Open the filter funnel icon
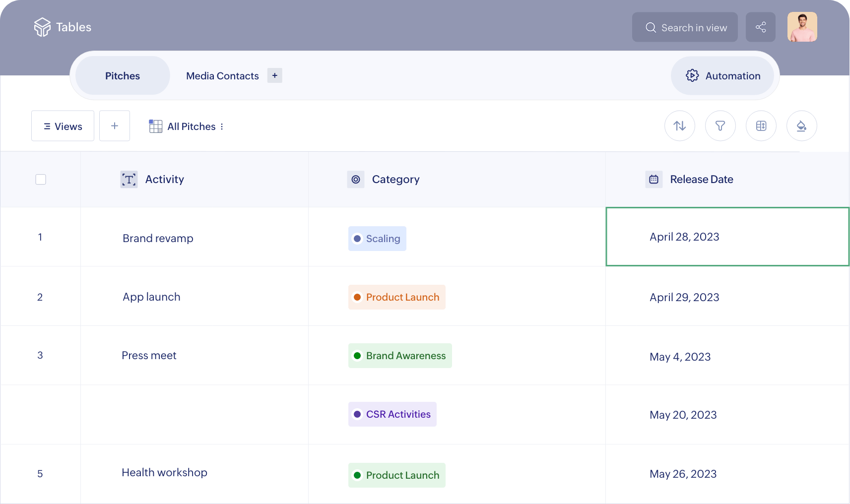 (720, 126)
